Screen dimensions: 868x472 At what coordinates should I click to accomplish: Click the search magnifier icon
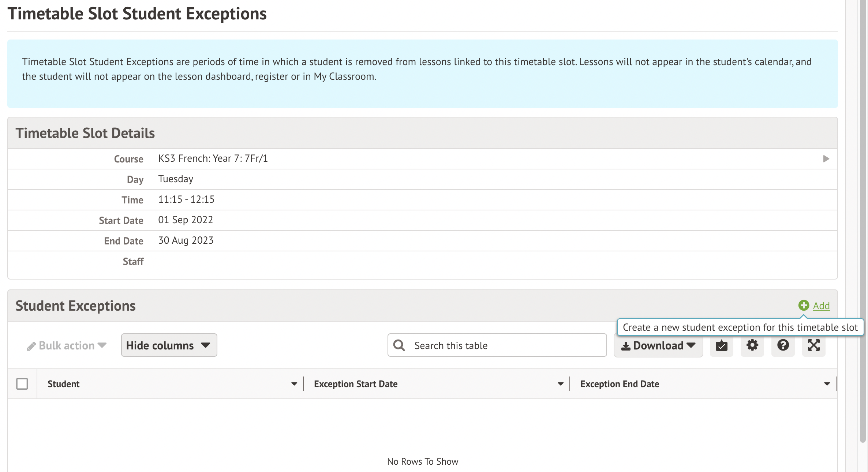pos(399,345)
